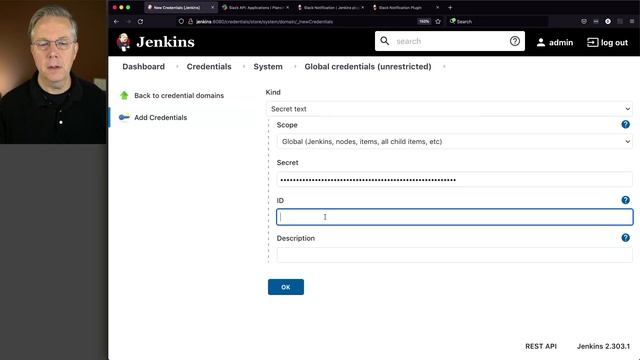Click the lock site info icon
Viewport: 640px width, 360px height.
pos(190,21)
